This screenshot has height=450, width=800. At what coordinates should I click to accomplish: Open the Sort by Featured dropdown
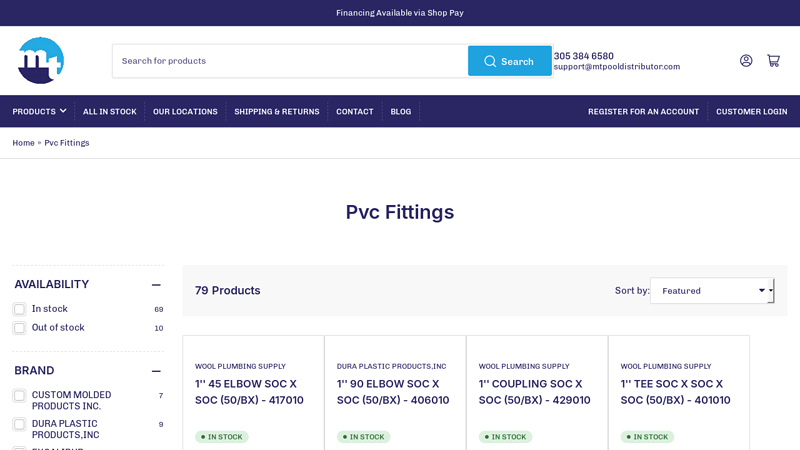tap(711, 291)
